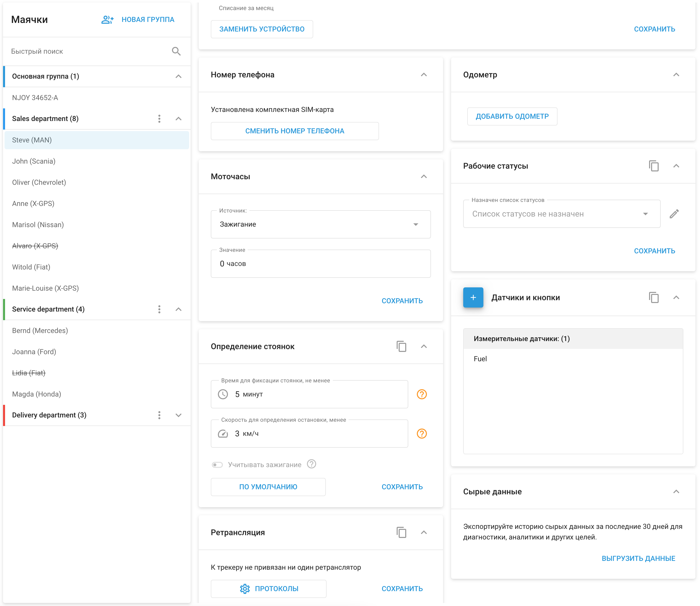
Task: Select tracker Witold (Fiat)
Action: (x=97, y=267)
